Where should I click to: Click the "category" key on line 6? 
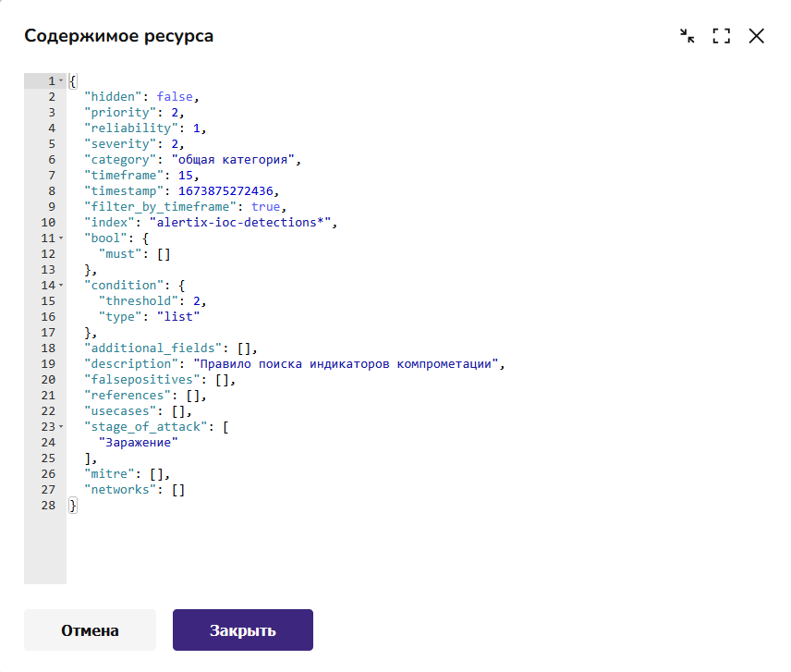[x=120, y=159]
